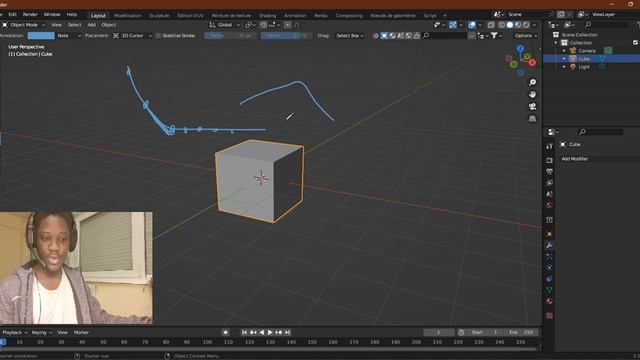
Task: Open the Add menu in viewport header
Action: (x=91, y=25)
